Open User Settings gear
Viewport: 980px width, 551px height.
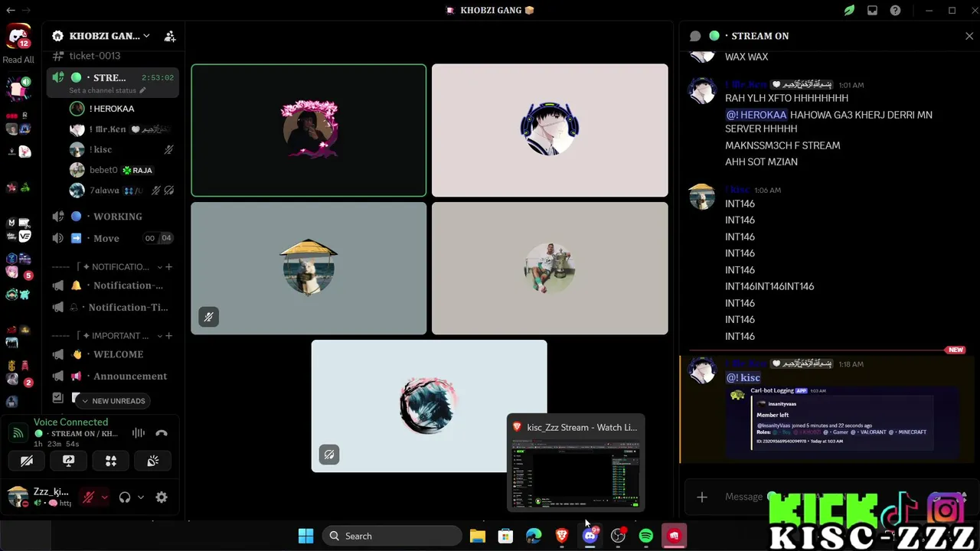pos(162,497)
